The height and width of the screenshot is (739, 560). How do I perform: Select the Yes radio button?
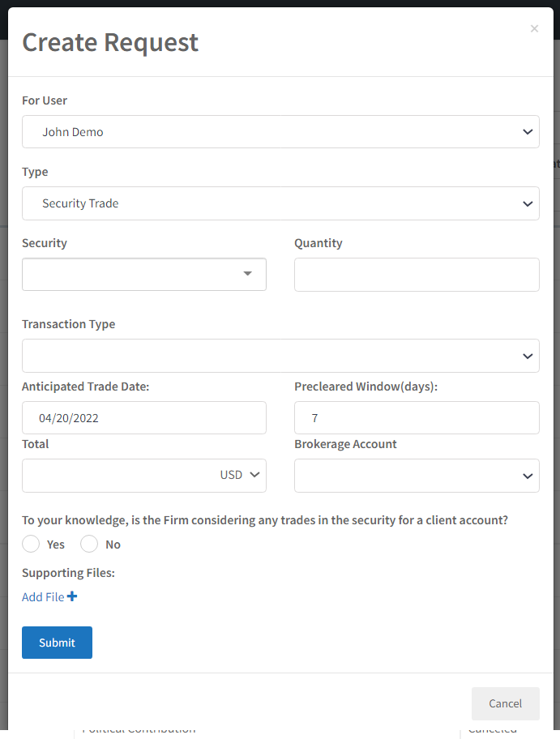click(x=31, y=544)
